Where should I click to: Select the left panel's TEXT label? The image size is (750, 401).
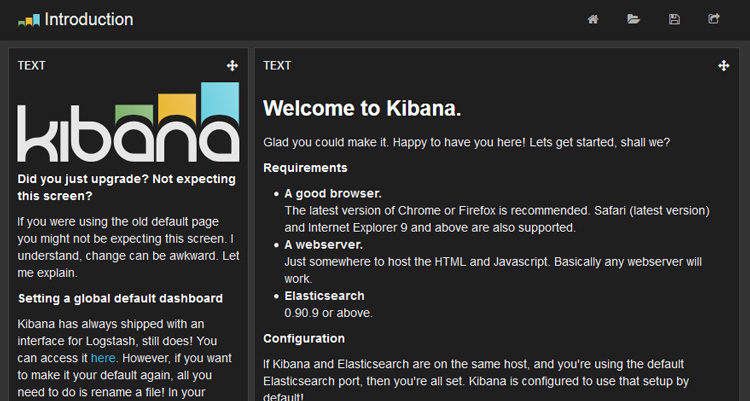pos(31,66)
